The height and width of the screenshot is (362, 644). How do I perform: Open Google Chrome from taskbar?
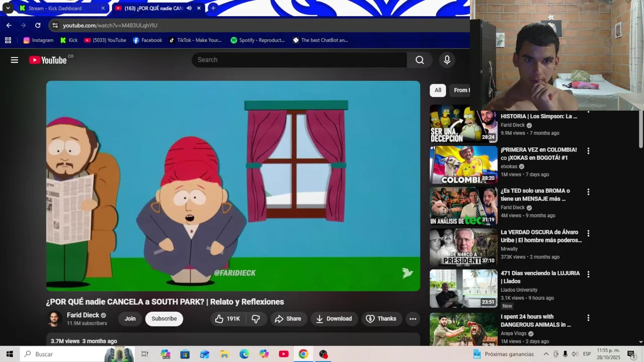(x=303, y=354)
